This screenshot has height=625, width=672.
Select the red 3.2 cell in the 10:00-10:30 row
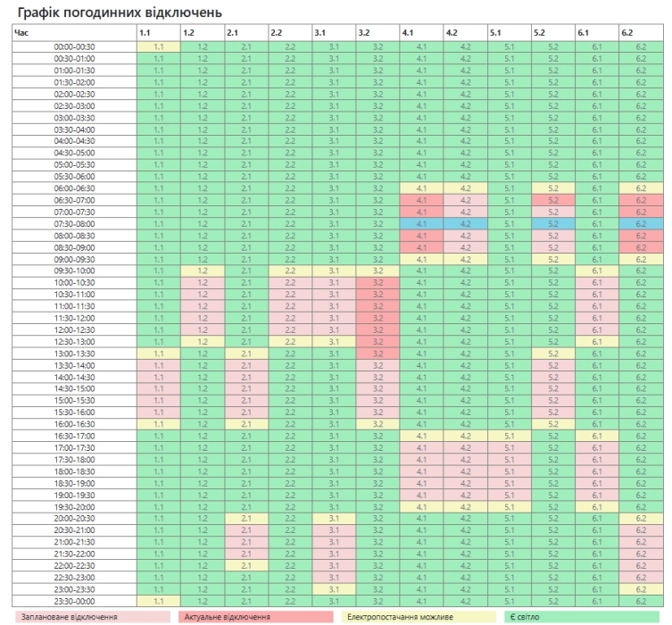click(x=377, y=283)
